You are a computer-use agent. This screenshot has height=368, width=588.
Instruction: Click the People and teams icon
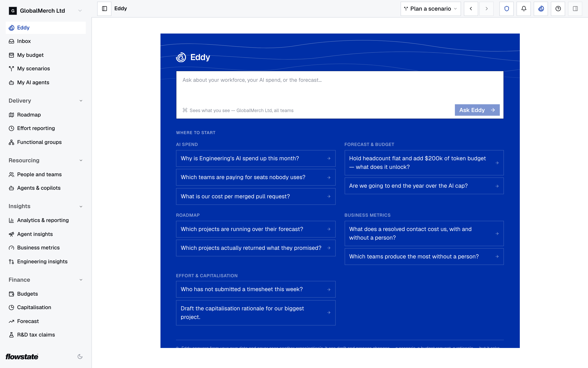pos(11,175)
